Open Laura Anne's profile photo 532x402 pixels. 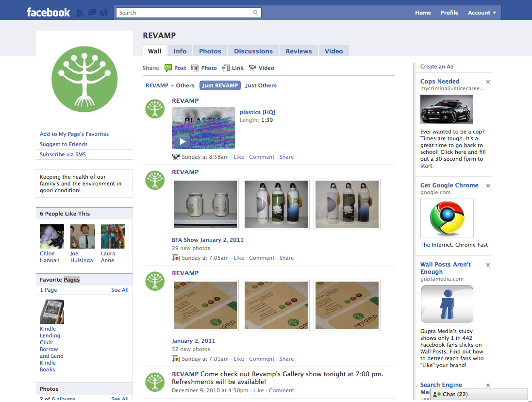point(113,236)
